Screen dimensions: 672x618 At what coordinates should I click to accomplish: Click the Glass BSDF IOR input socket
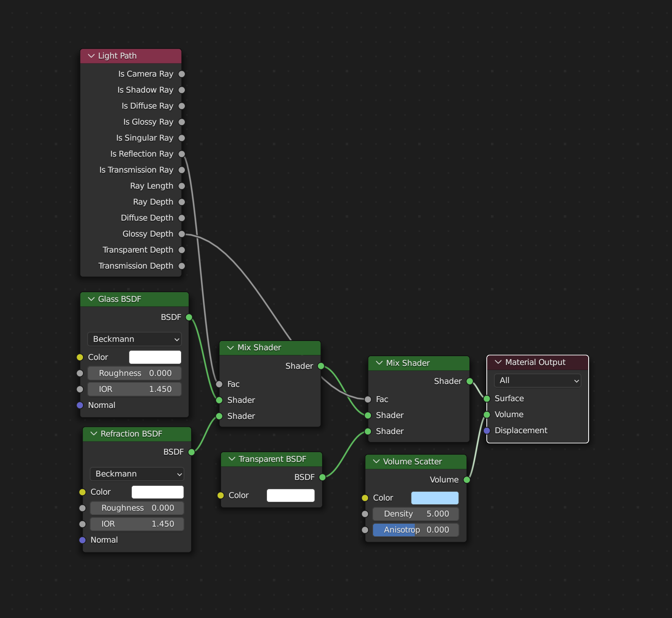pyautogui.click(x=80, y=389)
